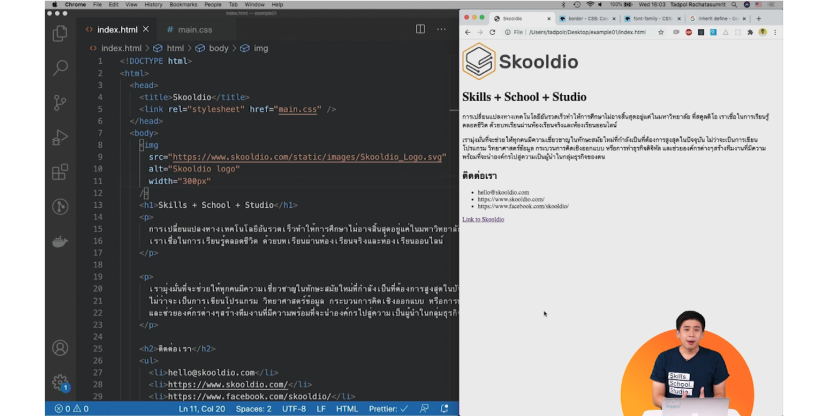The width and height of the screenshot is (827, 416).
Task: Go back in the Chrome browser
Action: click(x=468, y=32)
